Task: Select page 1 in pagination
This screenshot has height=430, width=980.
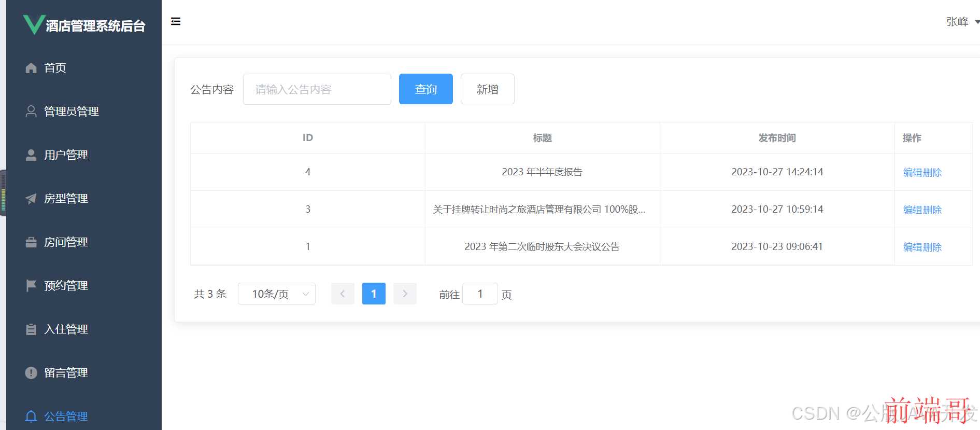Action: click(374, 294)
